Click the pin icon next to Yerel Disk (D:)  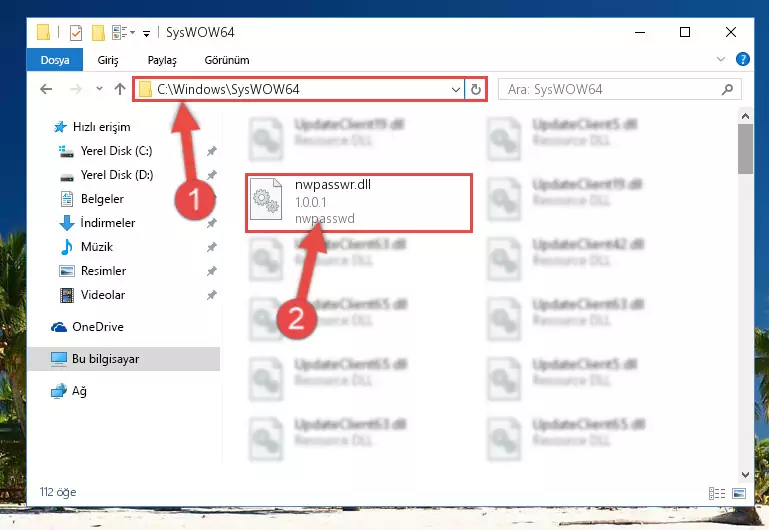coord(211,175)
